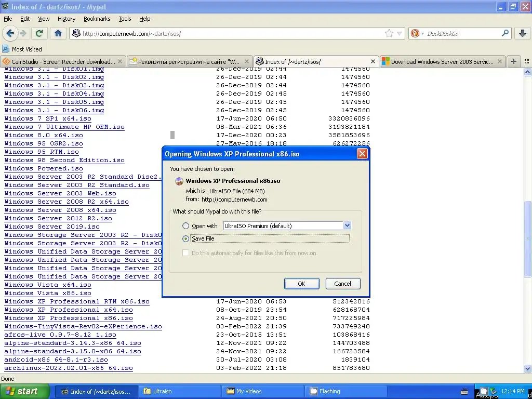Click the system clock 12:14 PM
Viewport: 532px width, 399px height.
(x=513, y=391)
